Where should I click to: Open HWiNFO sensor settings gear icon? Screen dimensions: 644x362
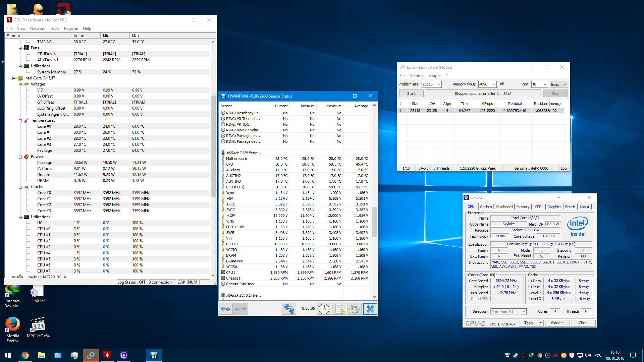pos(354,309)
